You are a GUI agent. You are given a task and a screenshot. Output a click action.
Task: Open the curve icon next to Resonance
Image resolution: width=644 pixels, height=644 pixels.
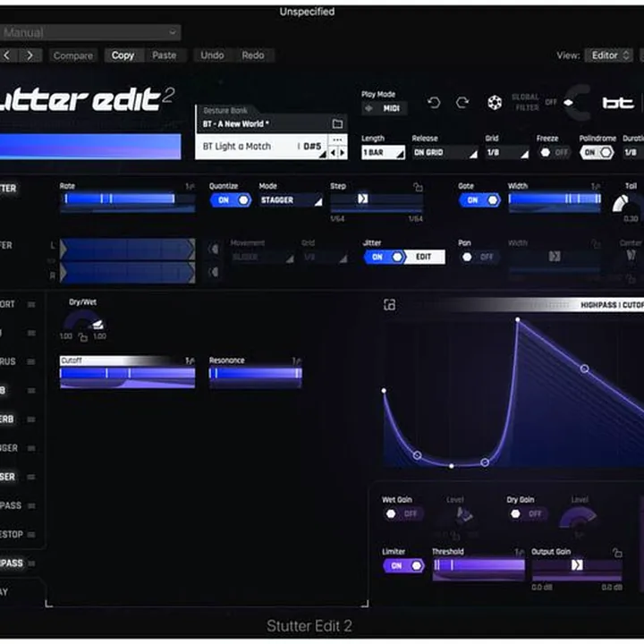(x=297, y=360)
